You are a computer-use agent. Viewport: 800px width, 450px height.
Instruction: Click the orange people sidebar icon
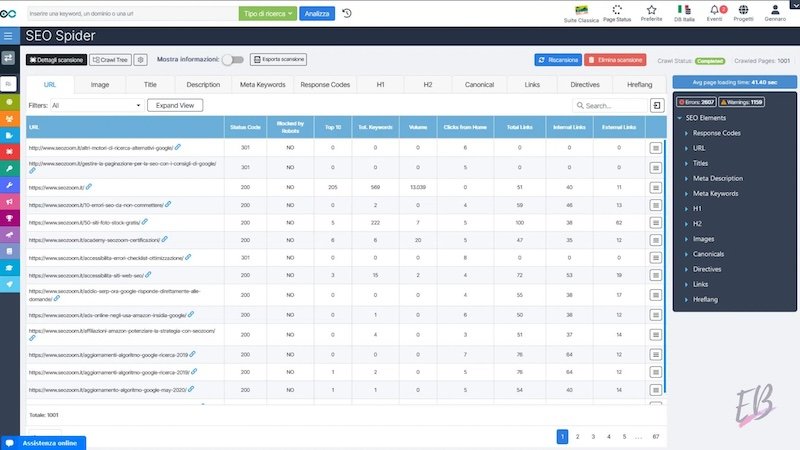(x=9, y=118)
